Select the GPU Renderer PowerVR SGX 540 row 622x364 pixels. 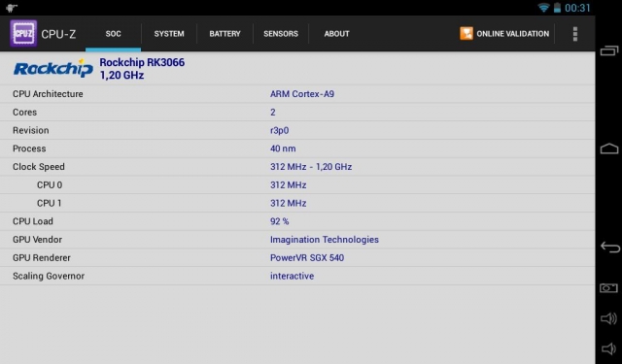point(297,258)
